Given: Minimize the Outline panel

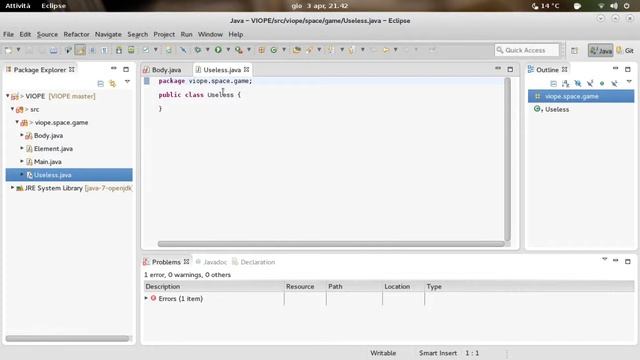Looking at the screenshot, I should pos(616,69).
